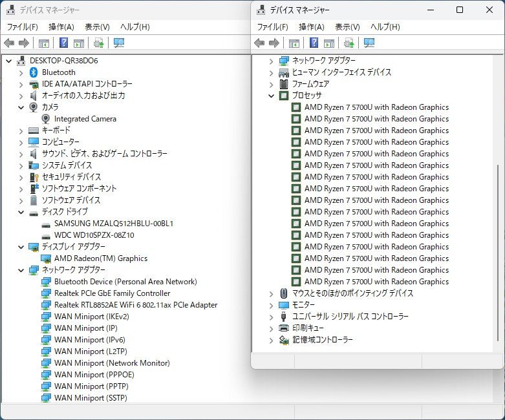Open ヘルプ(H) menu in right window

[385, 27]
